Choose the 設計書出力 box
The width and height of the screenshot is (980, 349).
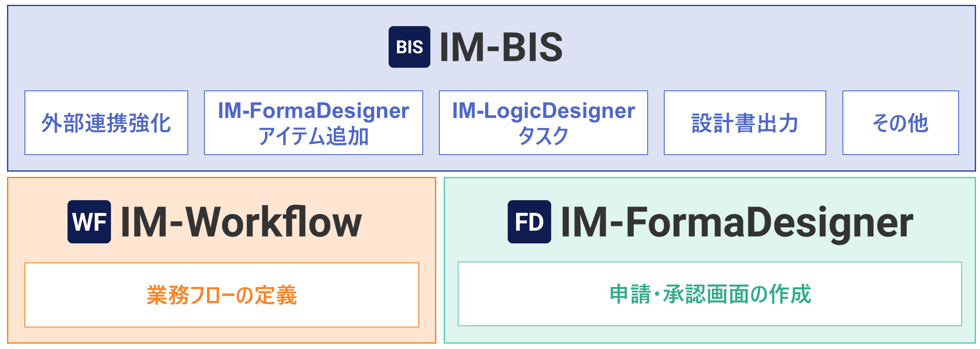point(745,123)
